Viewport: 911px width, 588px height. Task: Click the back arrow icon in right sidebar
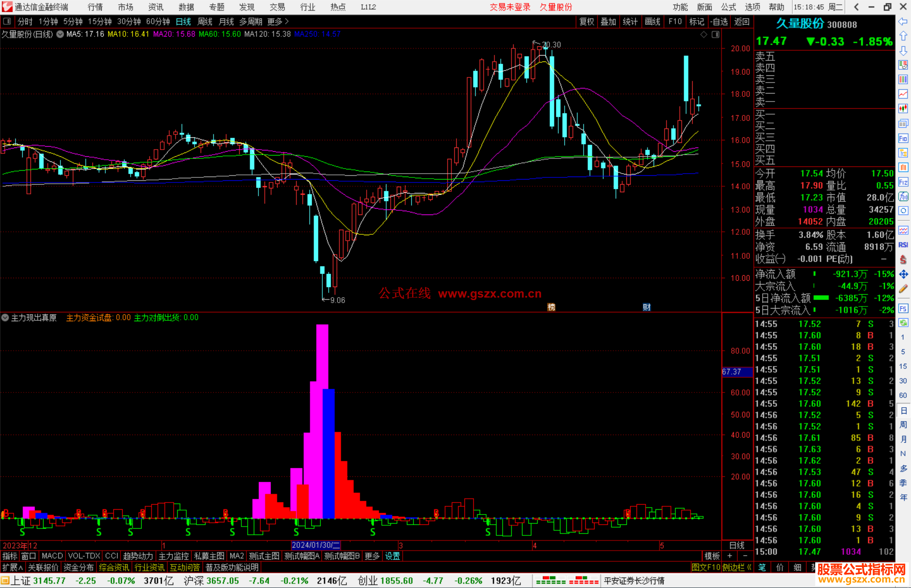click(x=903, y=21)
